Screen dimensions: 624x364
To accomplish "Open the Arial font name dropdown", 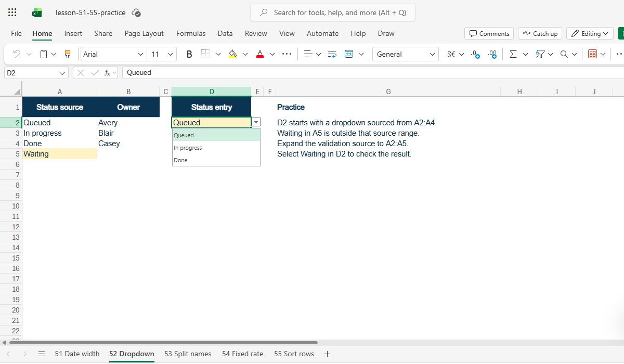I will point(140,54).
